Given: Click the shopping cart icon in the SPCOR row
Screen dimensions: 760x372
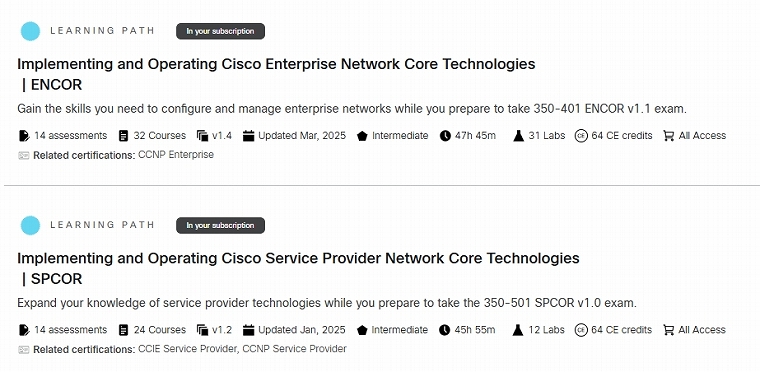Looking at the screenshot, I should tap(668, 330).
